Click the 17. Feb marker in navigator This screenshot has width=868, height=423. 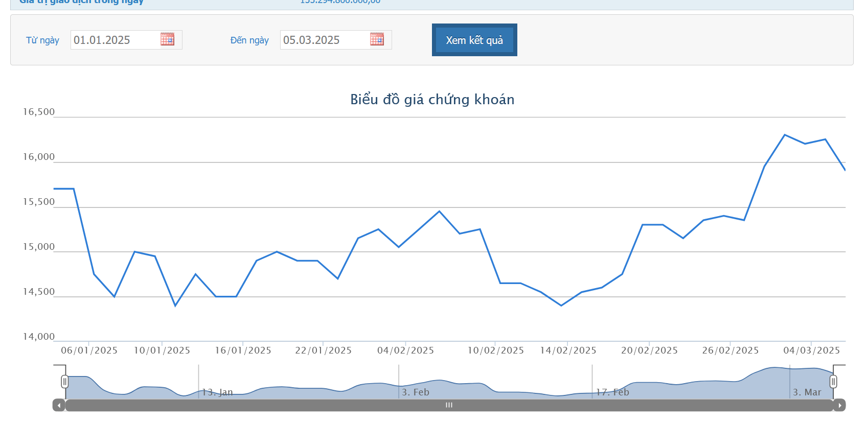612,392
